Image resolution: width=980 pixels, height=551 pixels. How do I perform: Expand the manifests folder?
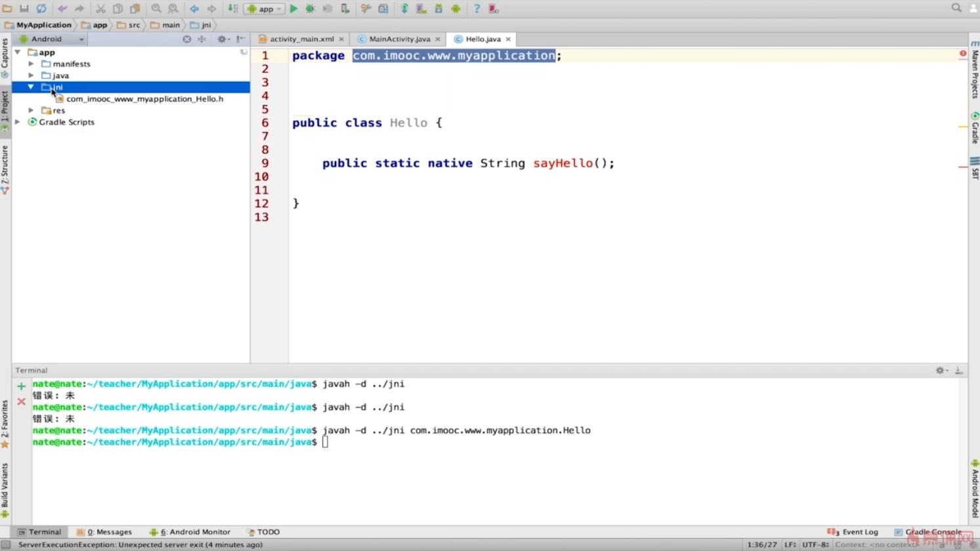(31, 64)
